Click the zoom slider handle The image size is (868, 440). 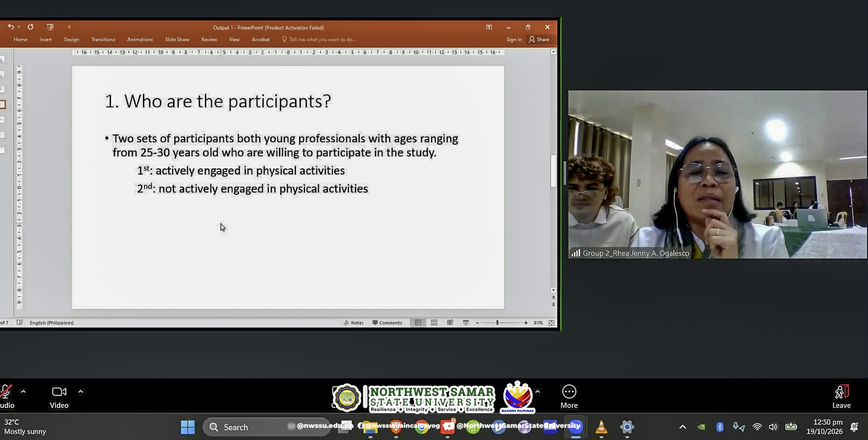click(x=497, y=323)
